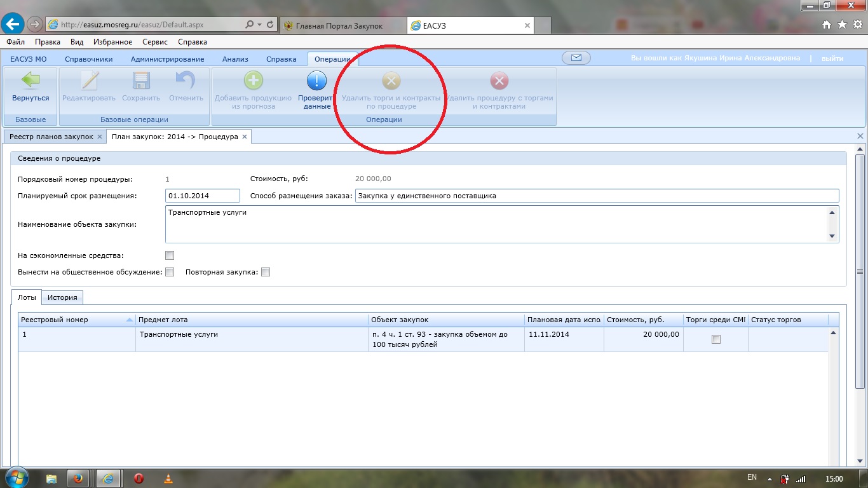Click the Отменить undo arrow icon
868x488 pixels.
pyautogui.click(x=186, y=81)
